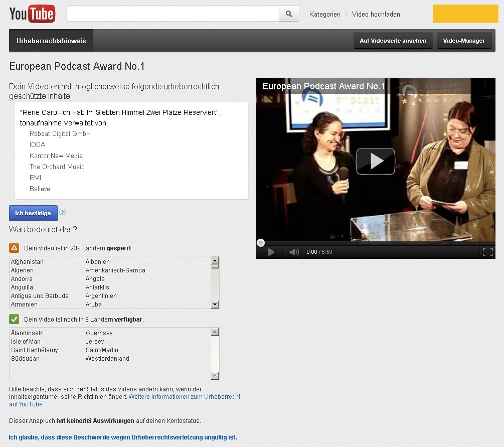
Task: Click the page title European Podcast Award No.1
Action: pos(77,66)
